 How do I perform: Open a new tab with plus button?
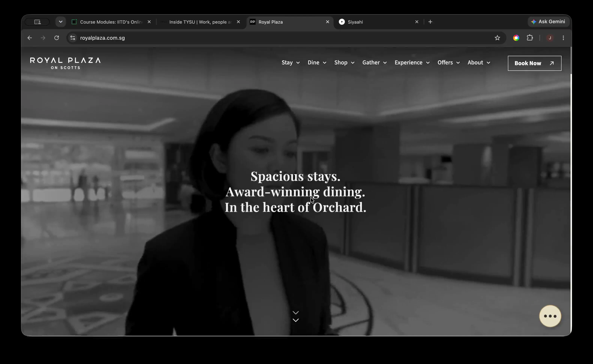click(x=430, y=22)
